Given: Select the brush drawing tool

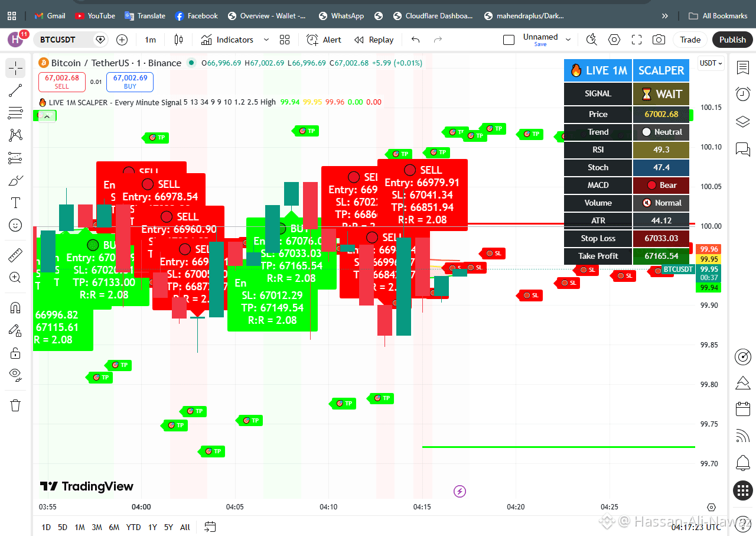Looking at the screenshot, I should click(x=15, y=180).
